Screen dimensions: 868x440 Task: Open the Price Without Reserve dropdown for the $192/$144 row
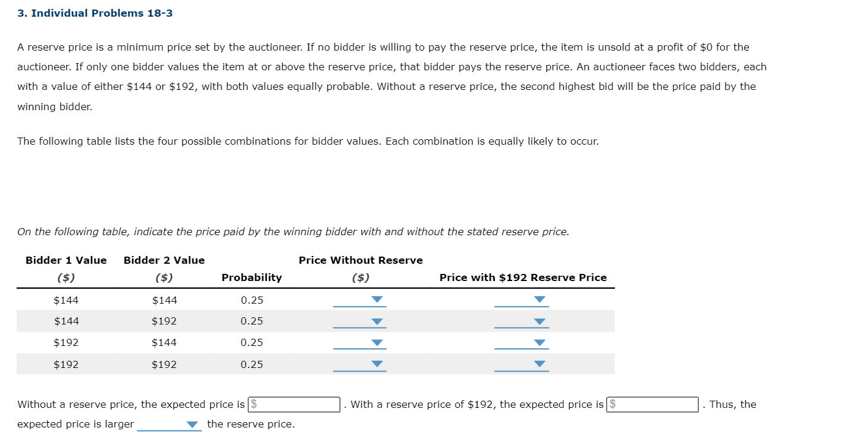point(377,342)
